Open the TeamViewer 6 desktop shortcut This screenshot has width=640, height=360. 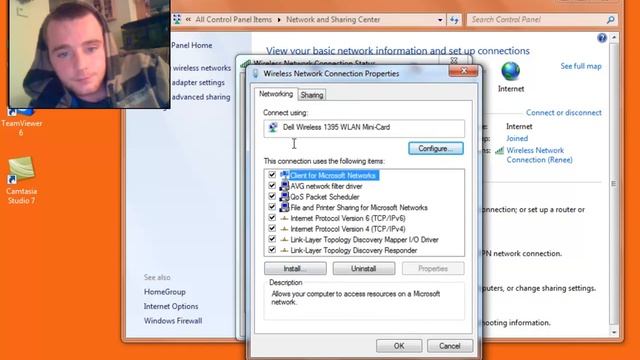[21, 122]
